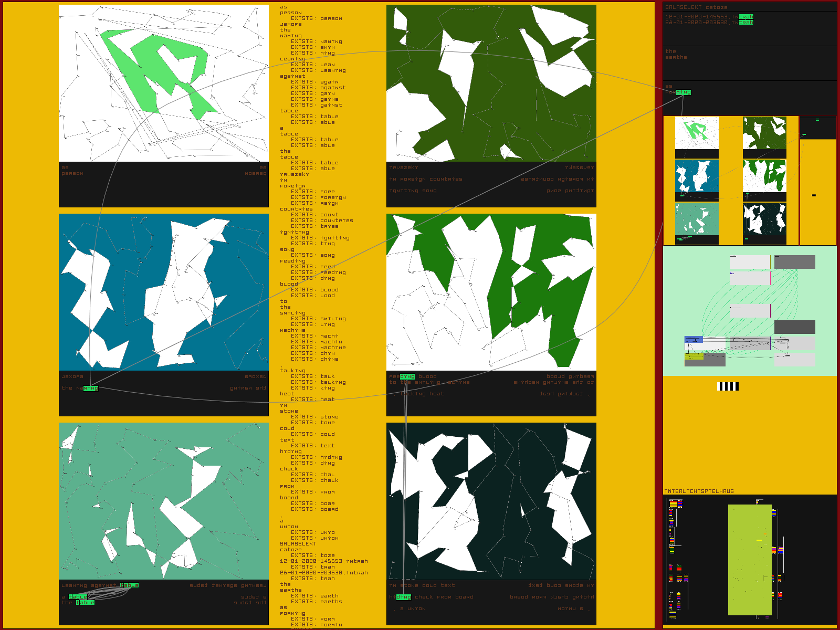
Task: Open the olive-green polygon thumbnail in sidebar
Action: [764, 133]
